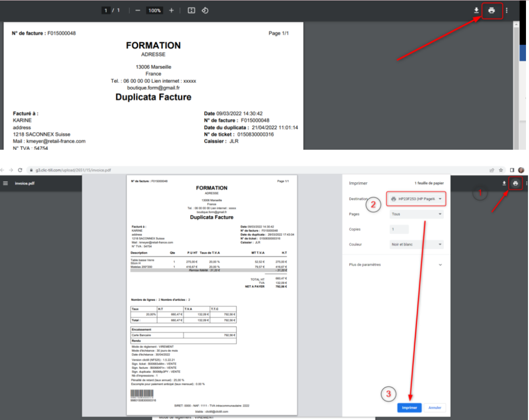Click the vertical scrollbar of top PDF viewer
This screenshot has height=420, width=529.
tap(516, 85)
